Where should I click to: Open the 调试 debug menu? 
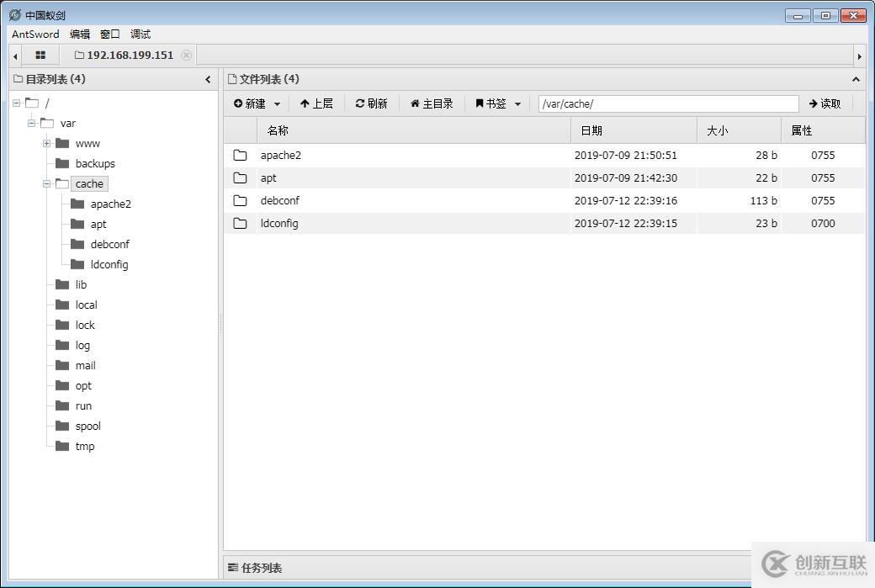(139, 34)
